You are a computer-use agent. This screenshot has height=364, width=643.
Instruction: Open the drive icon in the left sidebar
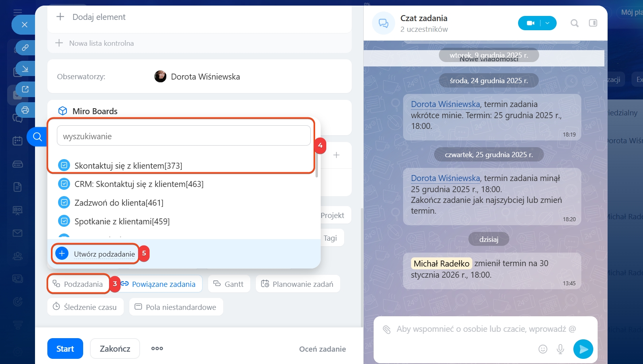coord(18,164)
